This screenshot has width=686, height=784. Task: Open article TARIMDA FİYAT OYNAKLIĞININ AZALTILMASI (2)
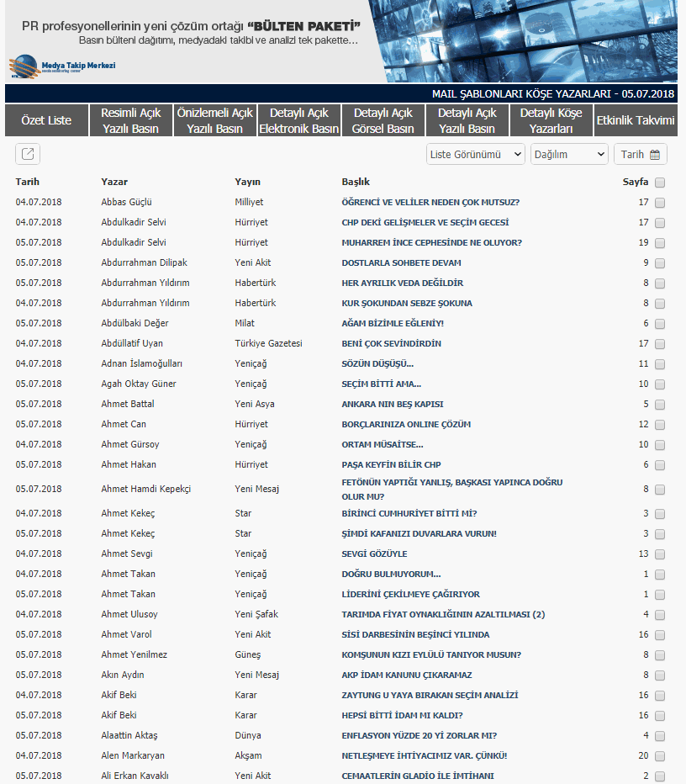click(x=443, y=614)
